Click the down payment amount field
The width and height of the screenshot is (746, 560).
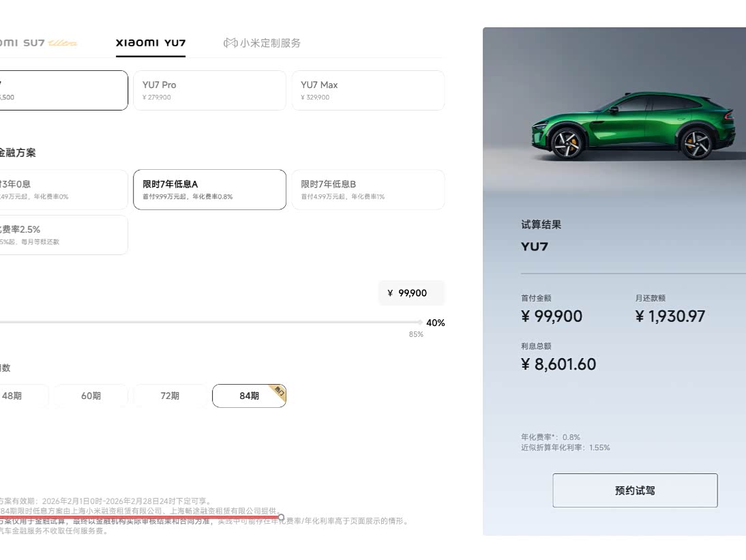(x=412, y=293)
